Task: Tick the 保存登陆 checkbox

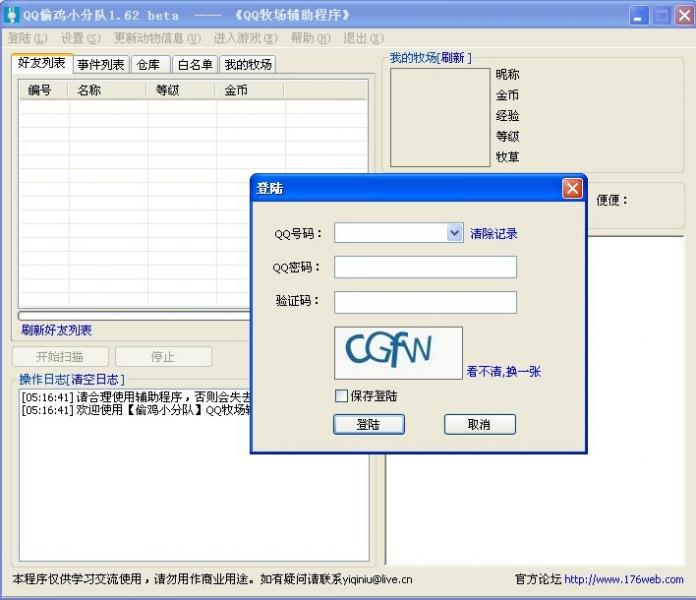Action: (x=341, y=395)
